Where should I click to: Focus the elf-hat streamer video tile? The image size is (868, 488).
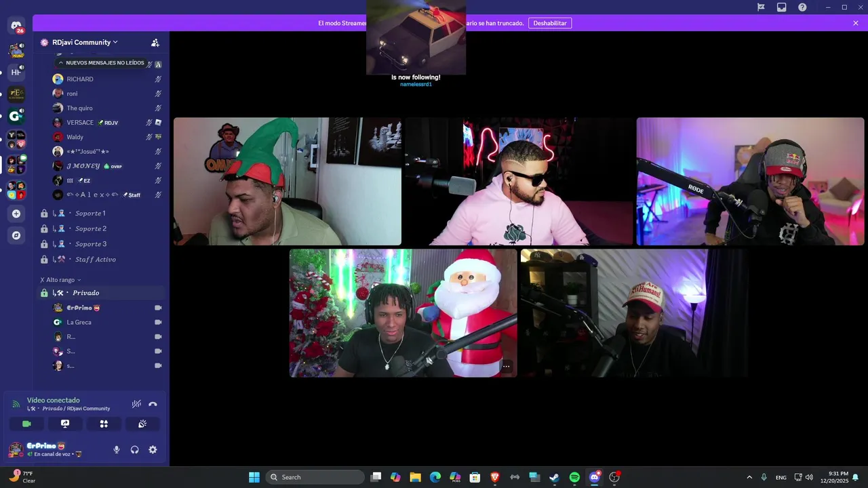(x=288, y=182)
